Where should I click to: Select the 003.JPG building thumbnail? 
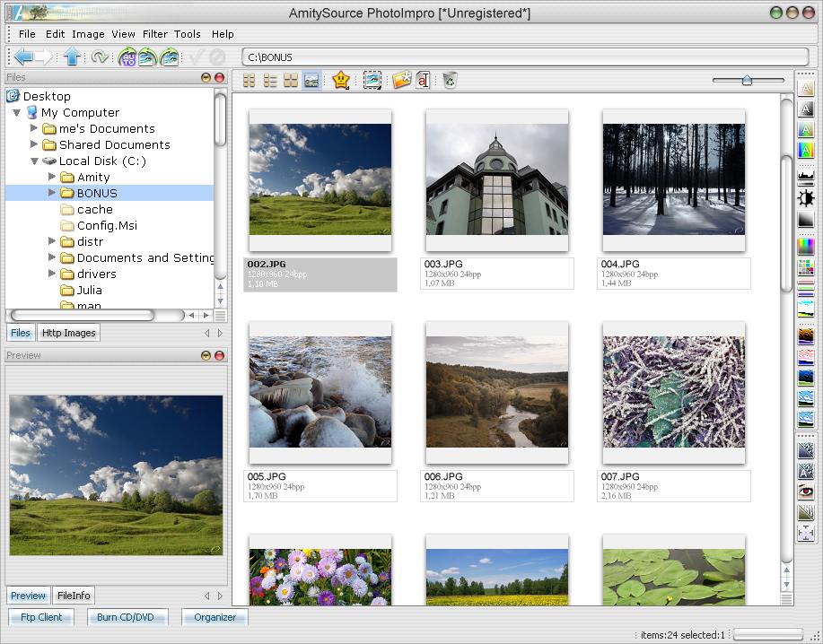point(497,180)
